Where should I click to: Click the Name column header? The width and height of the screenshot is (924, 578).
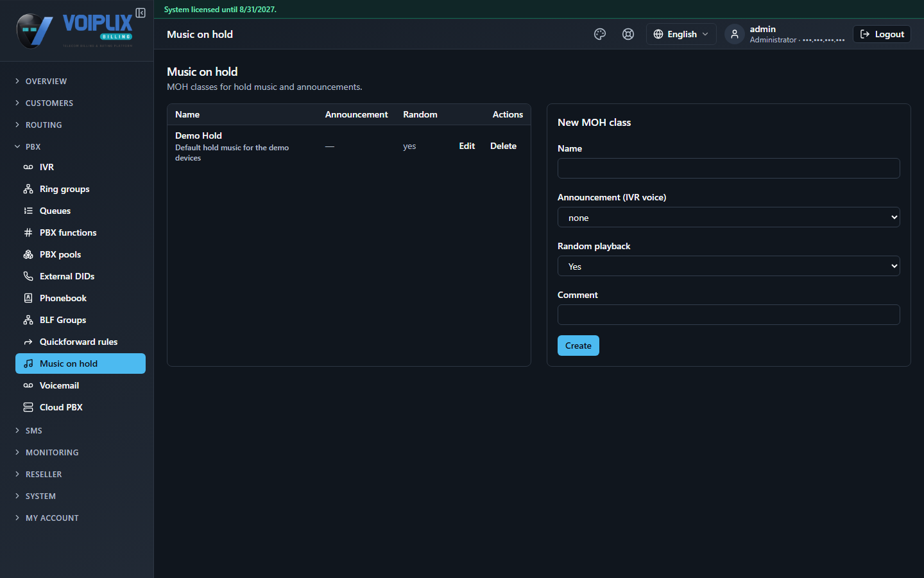coord(187,114)
